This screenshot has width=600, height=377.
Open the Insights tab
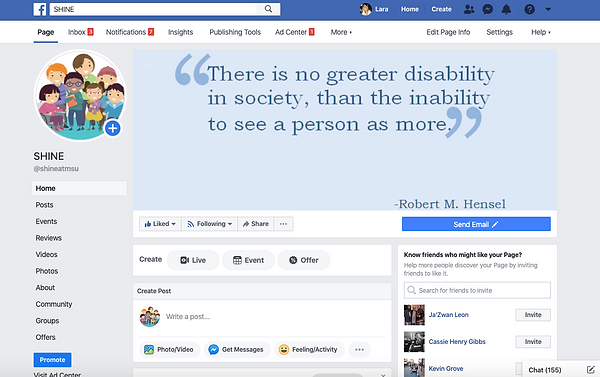(x=180, y=32)
